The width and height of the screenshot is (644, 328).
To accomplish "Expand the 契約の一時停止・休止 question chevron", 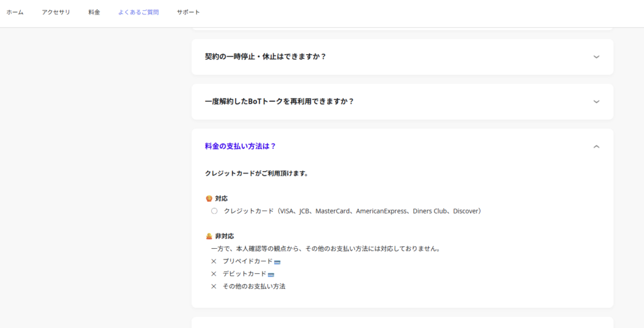I will [x=596, y=57].
